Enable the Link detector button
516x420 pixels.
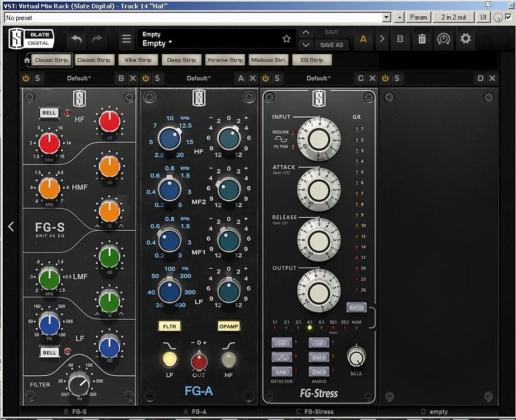click(282, 372)
